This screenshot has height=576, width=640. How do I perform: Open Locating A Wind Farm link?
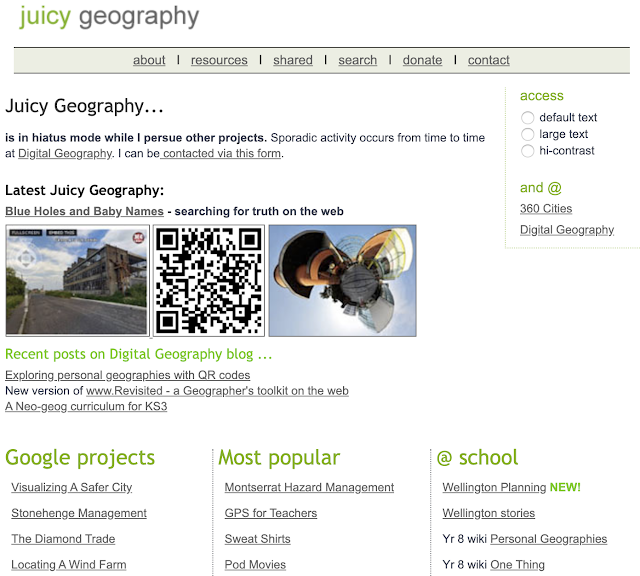(69, 565)
